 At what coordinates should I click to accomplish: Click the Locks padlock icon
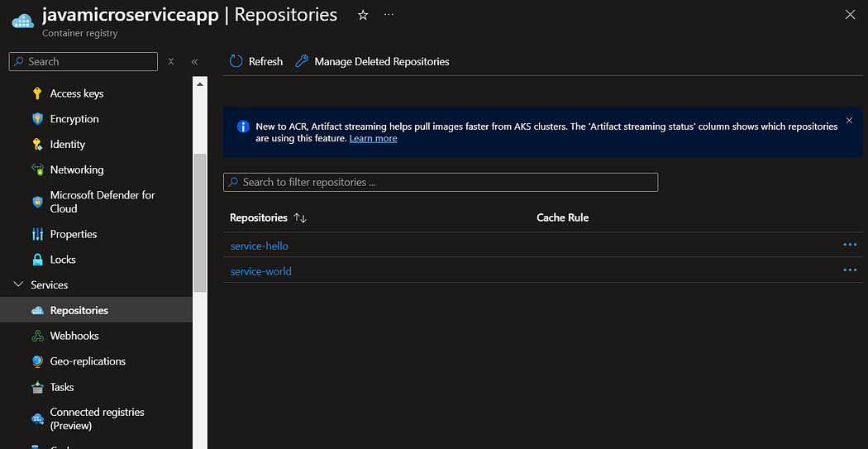[x=37, y=260]
